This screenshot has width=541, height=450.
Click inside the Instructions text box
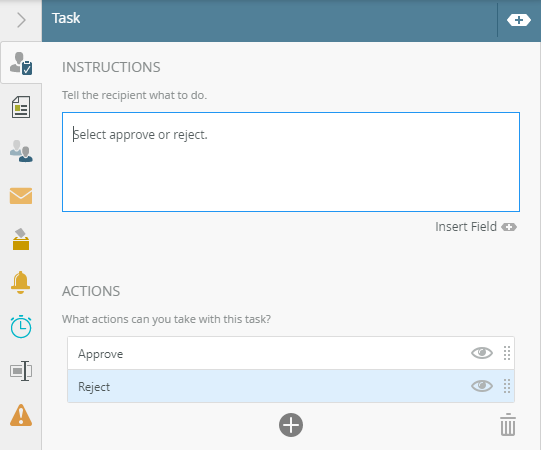click(291, 162)
